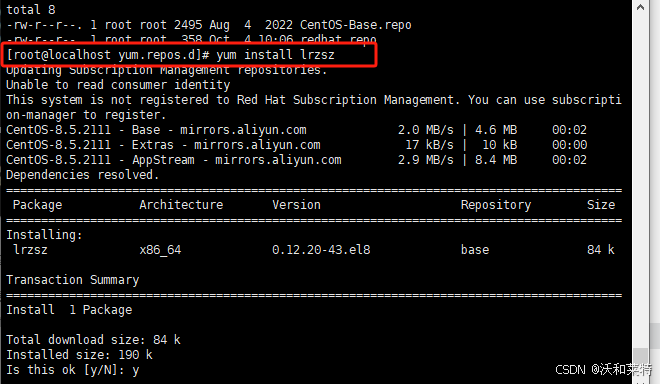The width and height of the screenshot is (660, 384).
Task: Click 'Dependencies resolved.' line
Action: (x=82, y=175)
